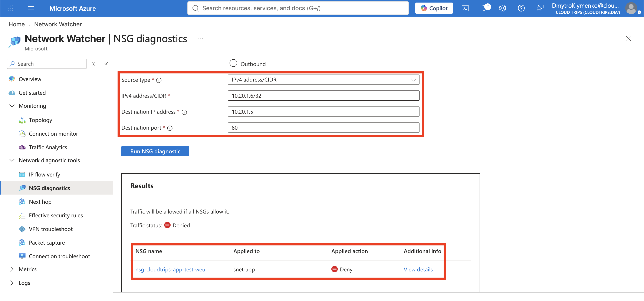
Task: Open the portal hamburger menu
Action: pos(30,8)
